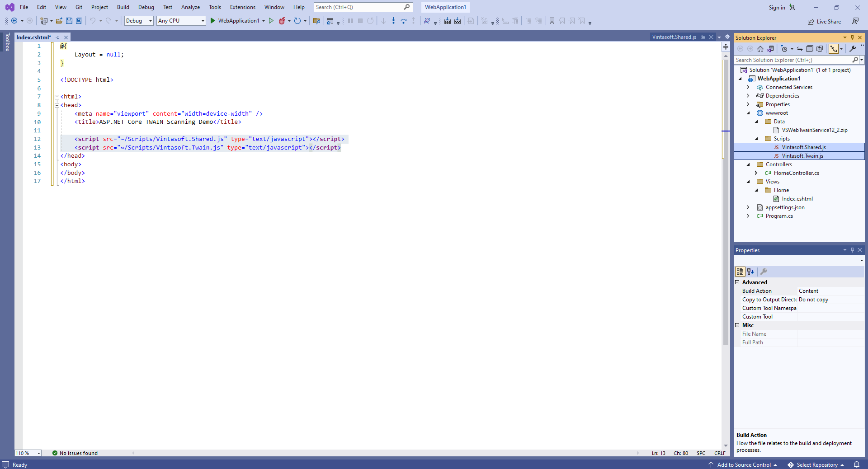The image size is (868, 469).
Task: Switch to the Vintasoft.Shared.js tab
Action: [674, 37]
